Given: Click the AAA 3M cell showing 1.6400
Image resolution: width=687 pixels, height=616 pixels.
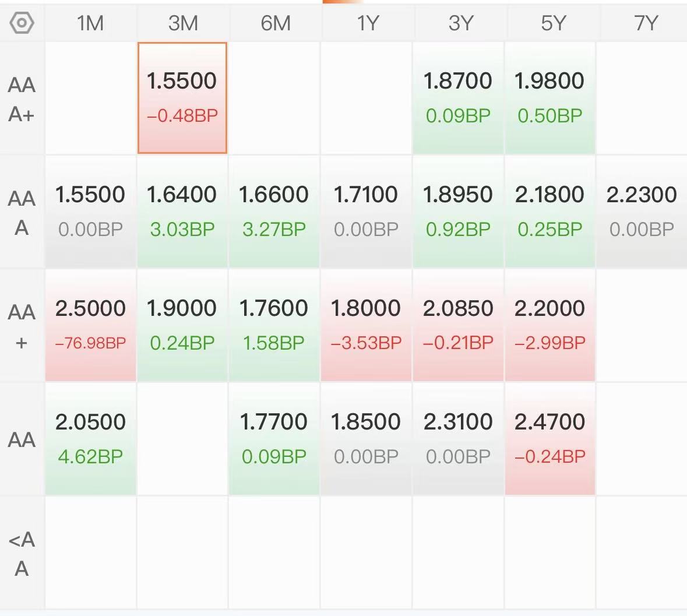Looking at the screenshot, I should pyautogui.click(x=182, y=211).
